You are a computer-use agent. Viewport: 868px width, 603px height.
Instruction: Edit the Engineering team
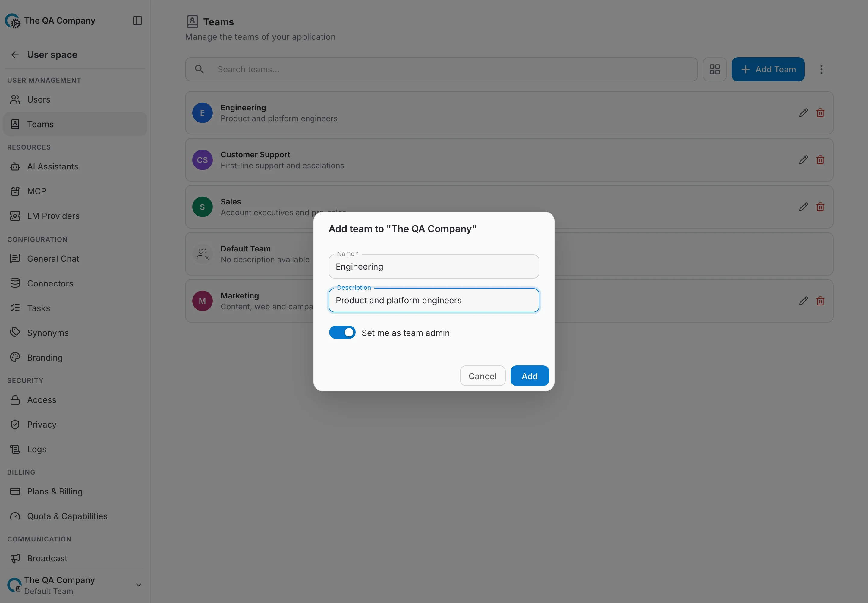(x=803, y=112)
